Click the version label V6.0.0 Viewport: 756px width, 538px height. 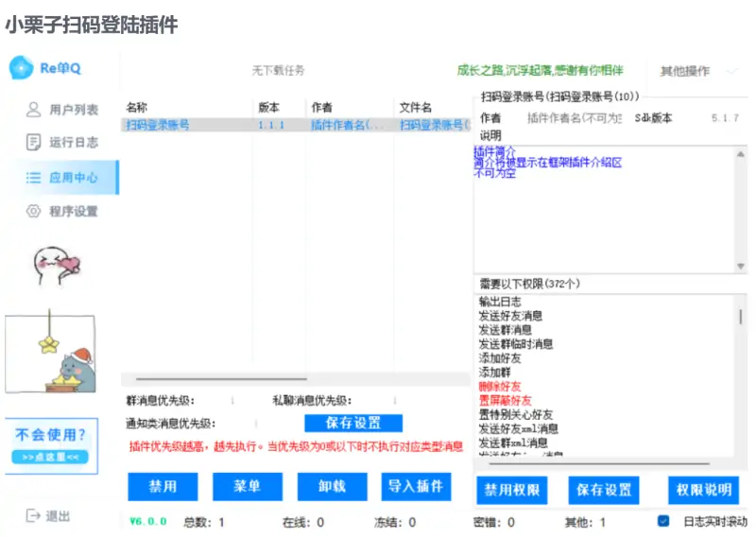tap(148, 522)
